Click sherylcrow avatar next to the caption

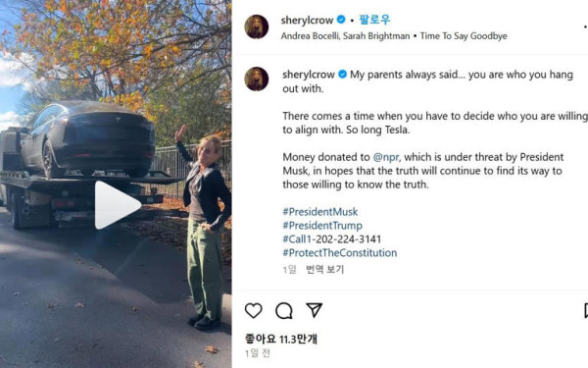tap(257, 79)
